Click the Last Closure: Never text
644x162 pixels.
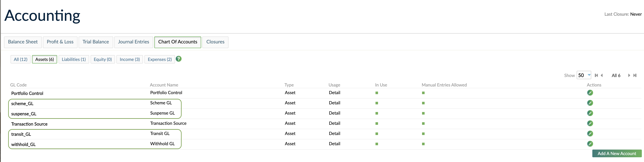pyautogui.click(x=623, y=14)
